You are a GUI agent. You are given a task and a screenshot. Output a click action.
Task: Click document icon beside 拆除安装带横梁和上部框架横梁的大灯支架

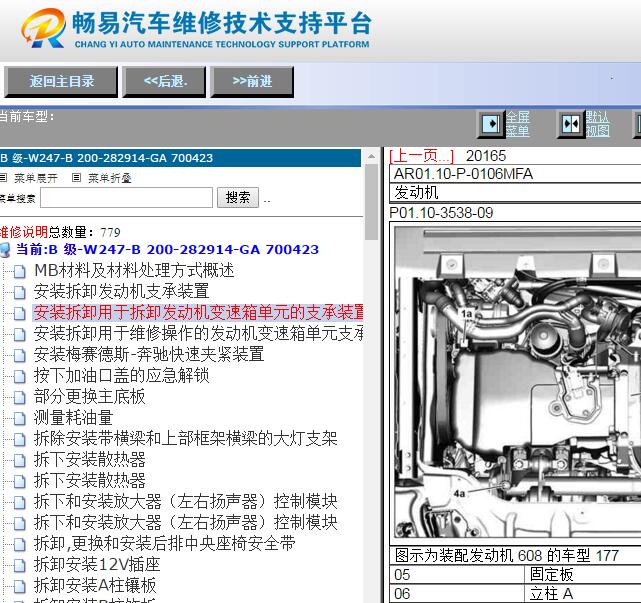tap(19, 439)
